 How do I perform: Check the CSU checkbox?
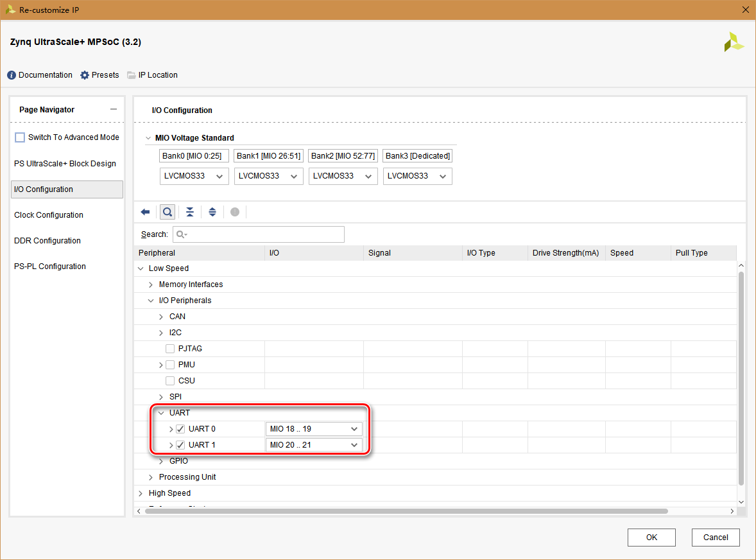pos(169,381)
